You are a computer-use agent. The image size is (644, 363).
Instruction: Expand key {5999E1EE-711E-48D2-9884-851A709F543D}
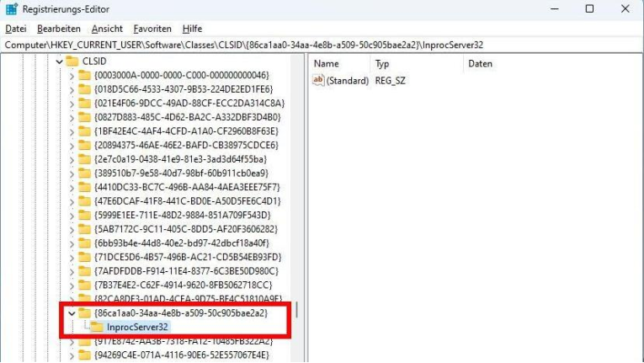pos(72,216)
